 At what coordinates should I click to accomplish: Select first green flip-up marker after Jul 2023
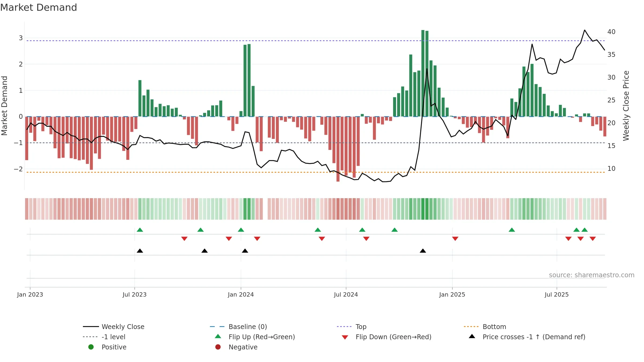pos(140,230)
